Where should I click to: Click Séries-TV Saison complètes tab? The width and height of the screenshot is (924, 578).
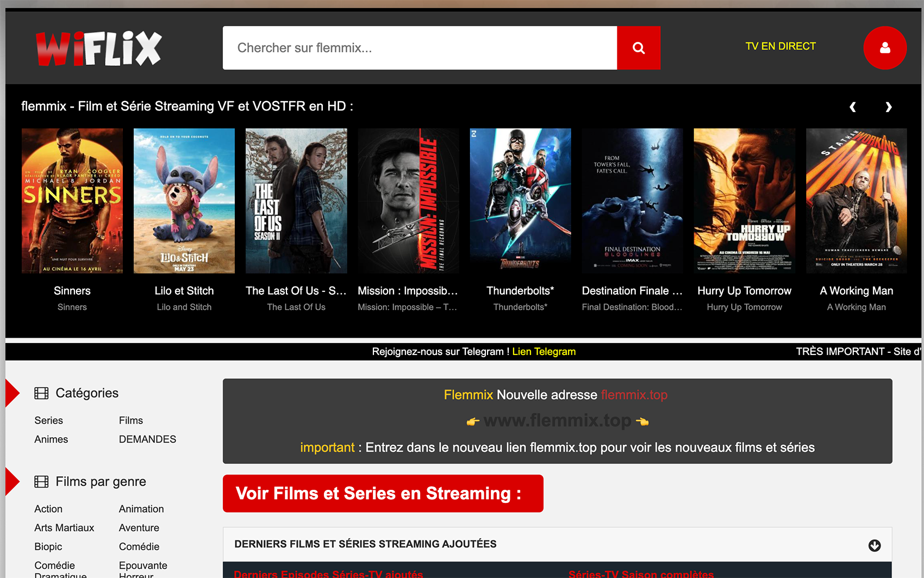pos(641,574)
